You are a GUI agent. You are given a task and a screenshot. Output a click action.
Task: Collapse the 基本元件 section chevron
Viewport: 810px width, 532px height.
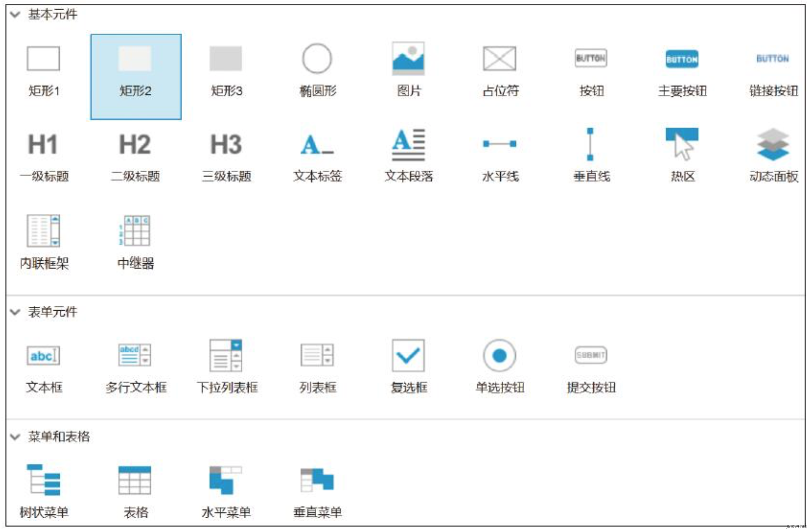15,15
